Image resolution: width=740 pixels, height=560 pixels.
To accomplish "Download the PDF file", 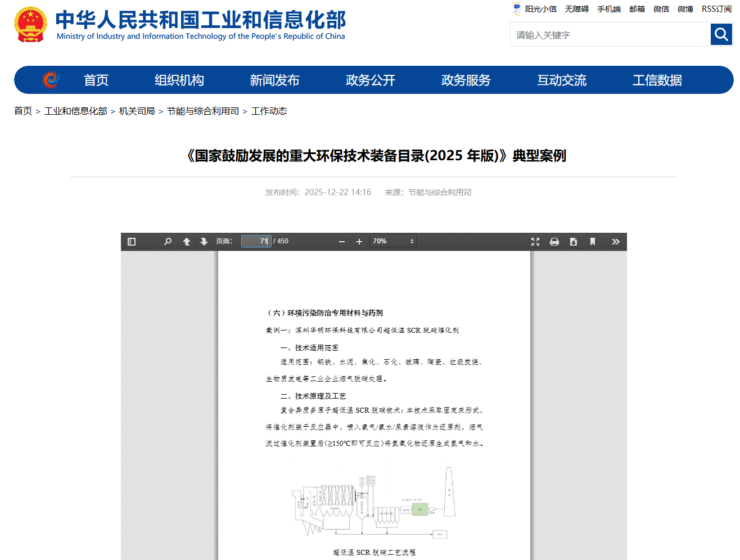I will pyautogui.click(x=574, y=242).
